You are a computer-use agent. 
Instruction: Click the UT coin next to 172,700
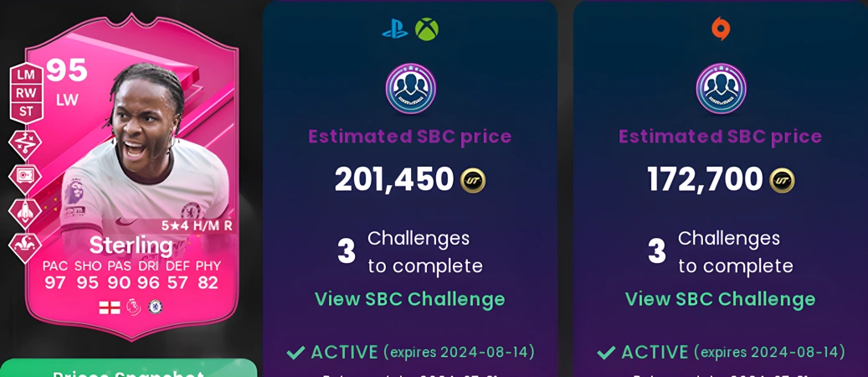(782, 180)
